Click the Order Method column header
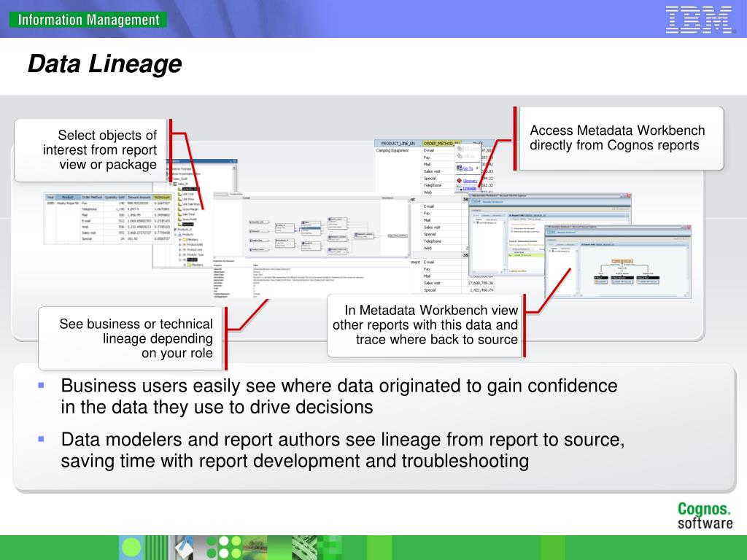This screenshot has height=560, width=747. (x=93, y=197)
